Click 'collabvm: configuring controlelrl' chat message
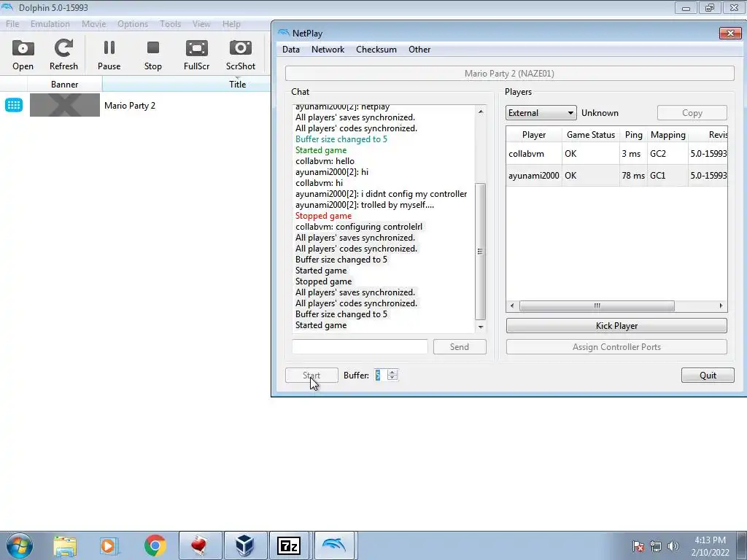Screen dimensions: 747x560 click(x=359, y=227)
